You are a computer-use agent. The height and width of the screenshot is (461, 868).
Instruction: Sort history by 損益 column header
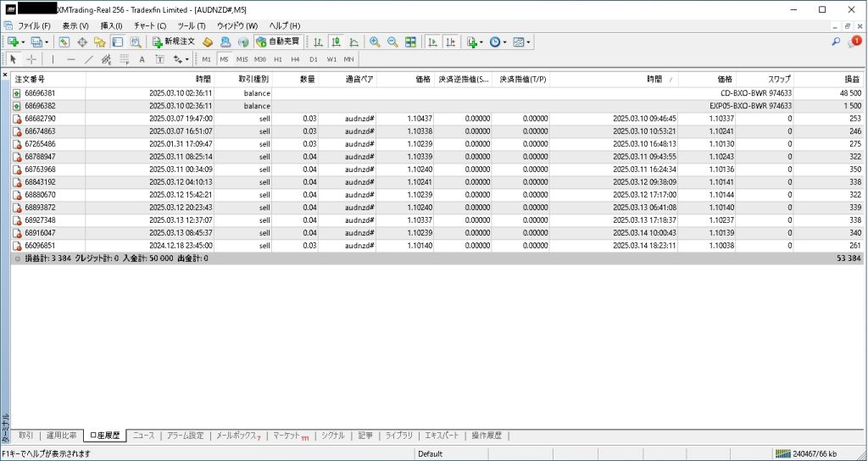pyautogui.click(x=849, y=79)
